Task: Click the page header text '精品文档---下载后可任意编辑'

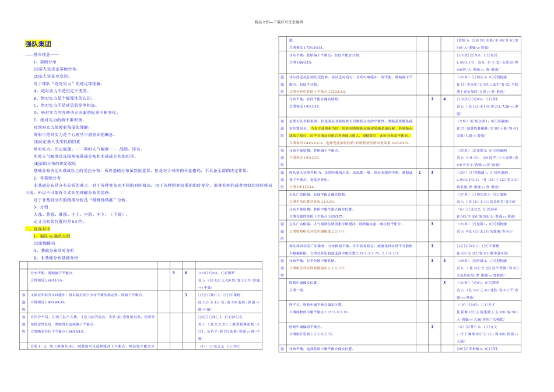Action: point(279,22)
